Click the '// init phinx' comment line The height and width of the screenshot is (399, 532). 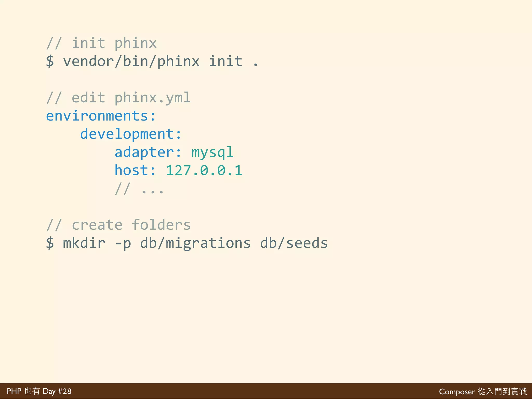click(x=101, y=43)
